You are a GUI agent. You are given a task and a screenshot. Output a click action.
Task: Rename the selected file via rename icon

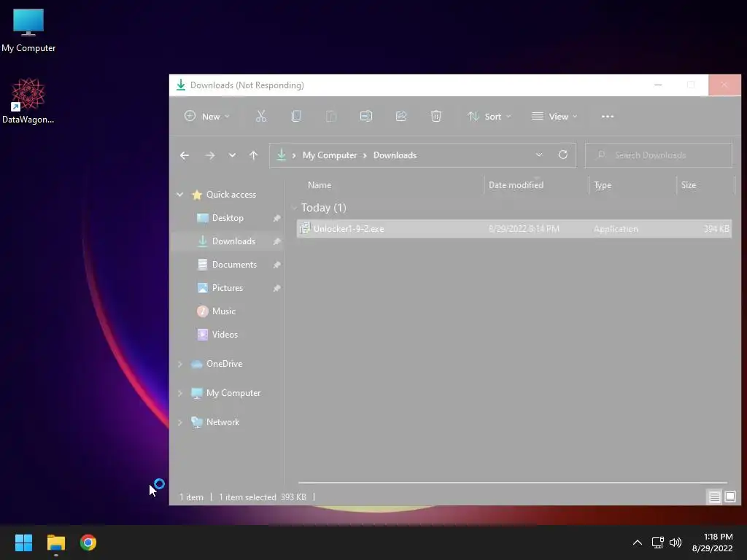(366, 116)
